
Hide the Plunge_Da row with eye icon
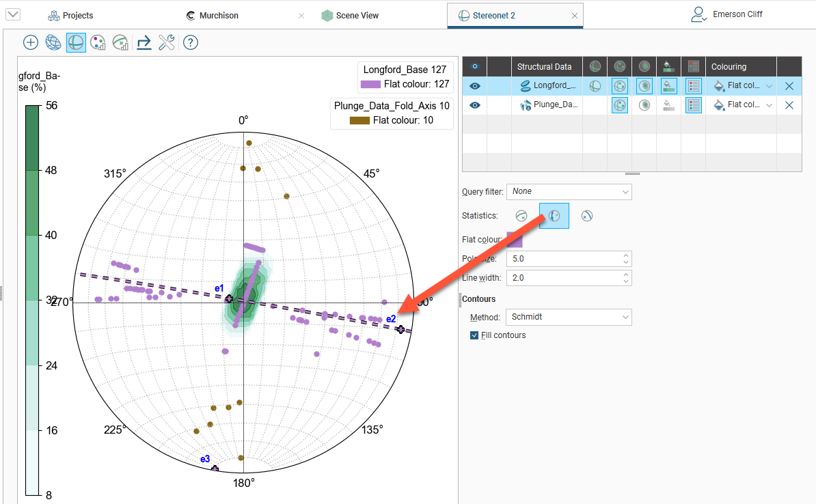(474, 105)
